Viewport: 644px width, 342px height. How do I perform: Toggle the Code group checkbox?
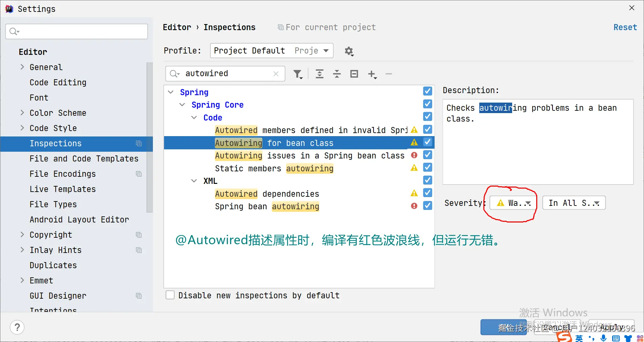click(428, 116)
